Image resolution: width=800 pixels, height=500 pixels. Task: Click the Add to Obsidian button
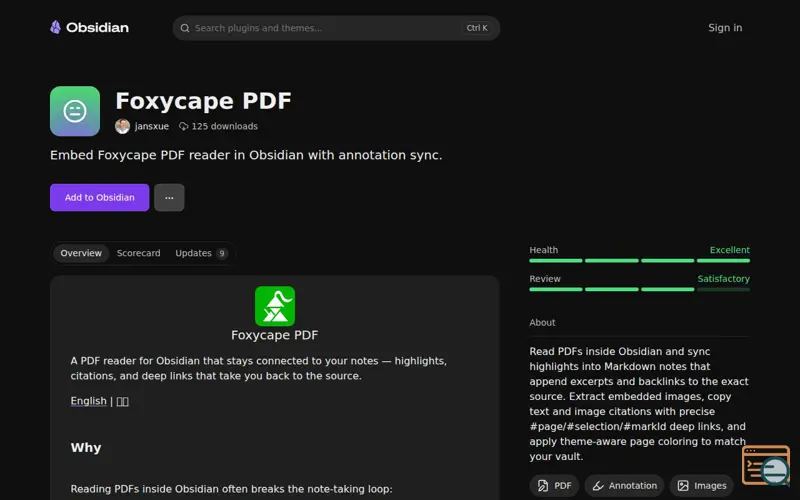coord(99,197)
